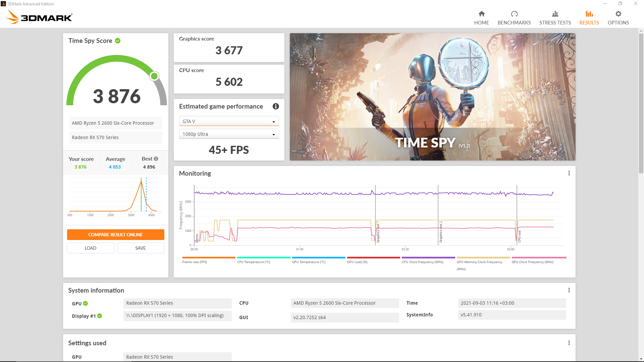
Task: Expand the GTA V game dropdown
Action: [229, 121]
